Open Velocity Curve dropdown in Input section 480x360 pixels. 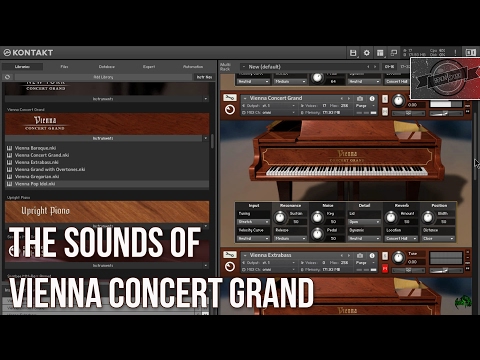point(254,239)
